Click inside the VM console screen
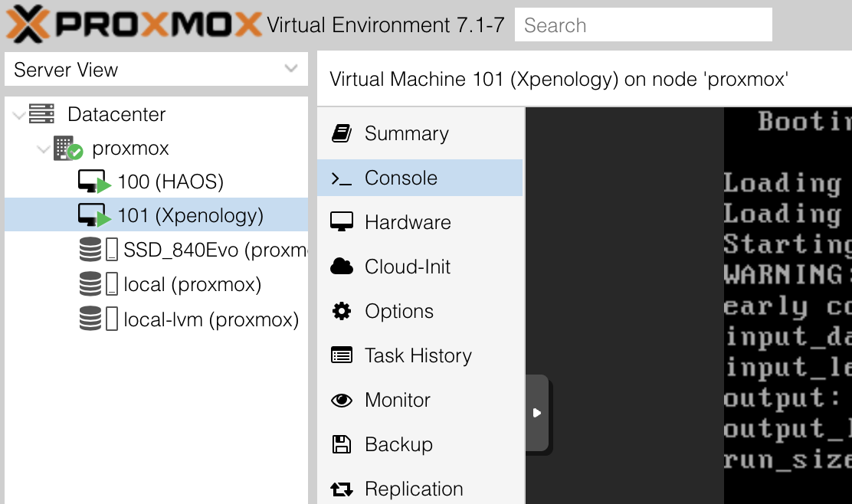 point(788,305)
